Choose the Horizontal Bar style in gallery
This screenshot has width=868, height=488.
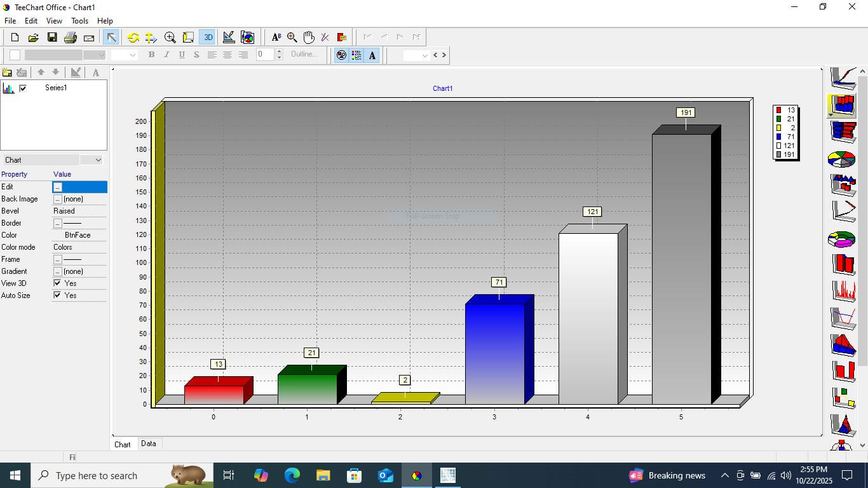tap(843, 132)
